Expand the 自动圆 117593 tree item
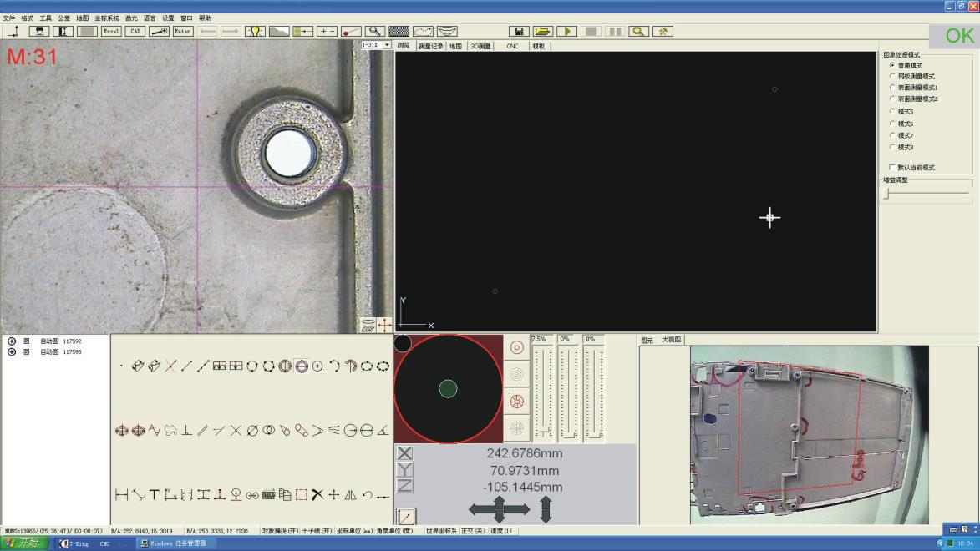The width and height of the screenshot is (980, 551). point(12,352)
